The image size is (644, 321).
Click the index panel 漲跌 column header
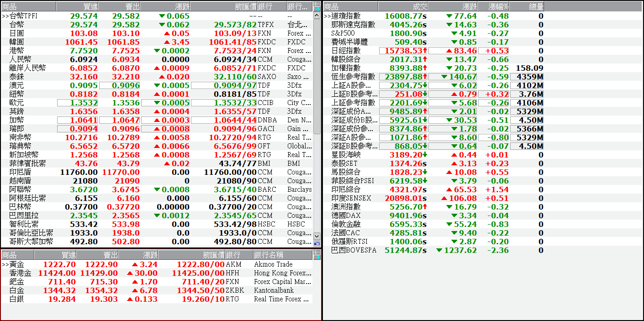[453, 6]
